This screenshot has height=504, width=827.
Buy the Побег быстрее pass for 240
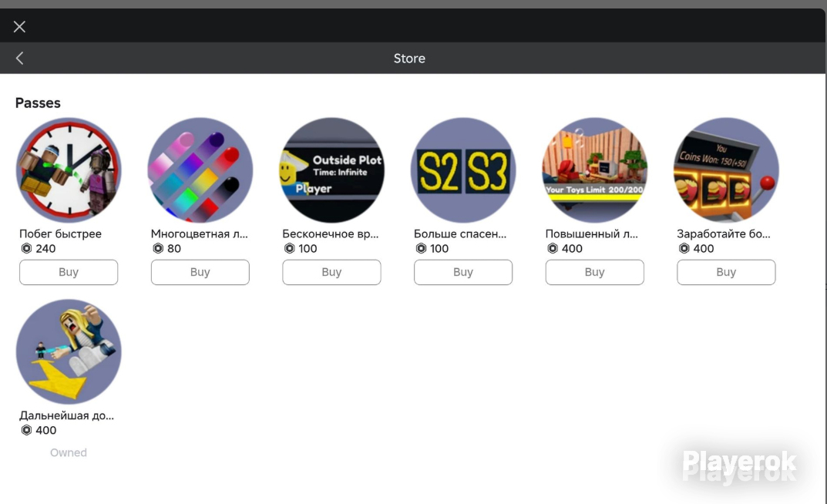point(69,272)
